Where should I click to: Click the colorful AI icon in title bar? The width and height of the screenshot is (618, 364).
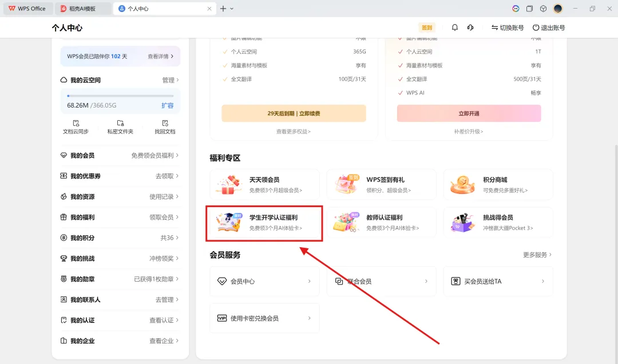(x=516, y=8)
